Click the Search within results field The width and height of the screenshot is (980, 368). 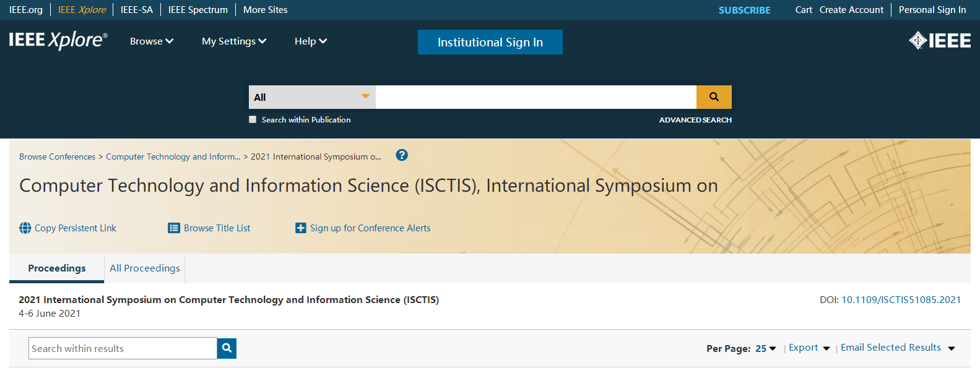click(x=123, y=348)
